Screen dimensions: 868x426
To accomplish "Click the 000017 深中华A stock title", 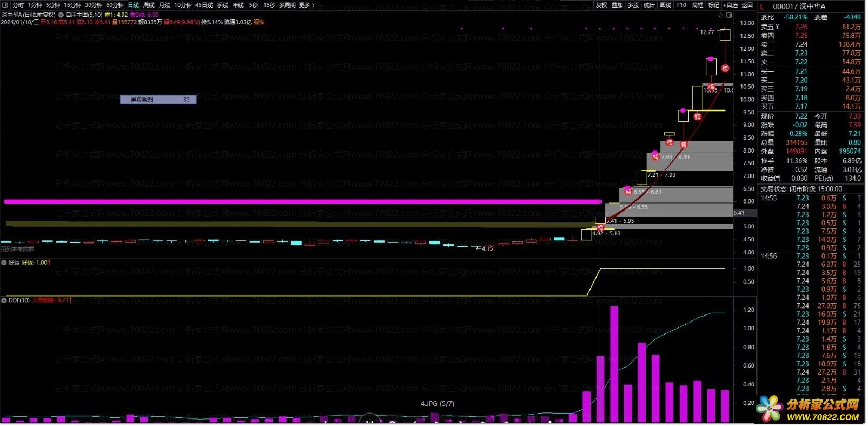I will point(799,6).
